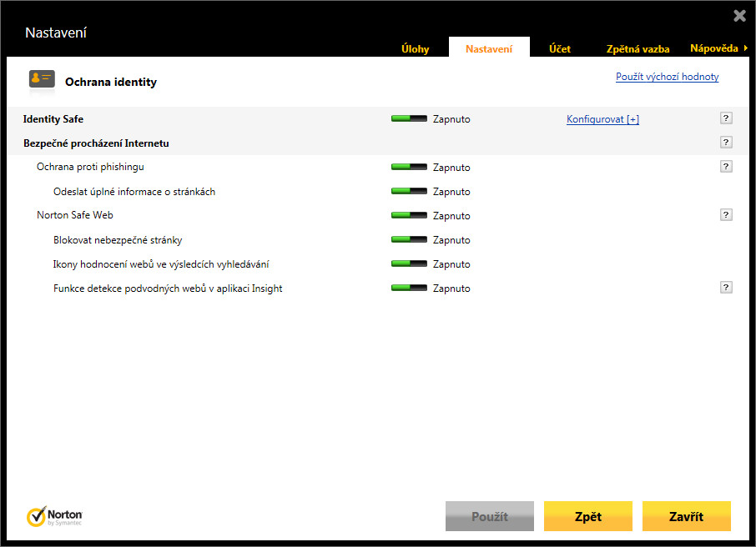Open help for Identity Safe

coord(726,118)
